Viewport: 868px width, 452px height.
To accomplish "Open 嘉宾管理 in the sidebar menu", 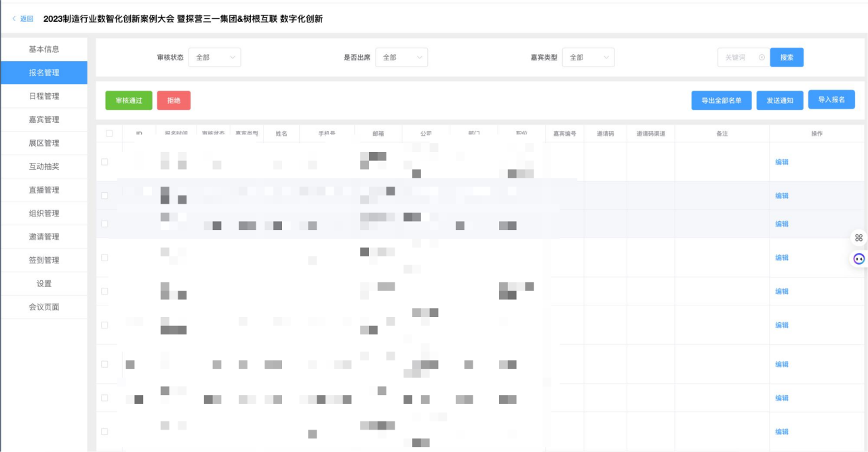I will 44,119.
